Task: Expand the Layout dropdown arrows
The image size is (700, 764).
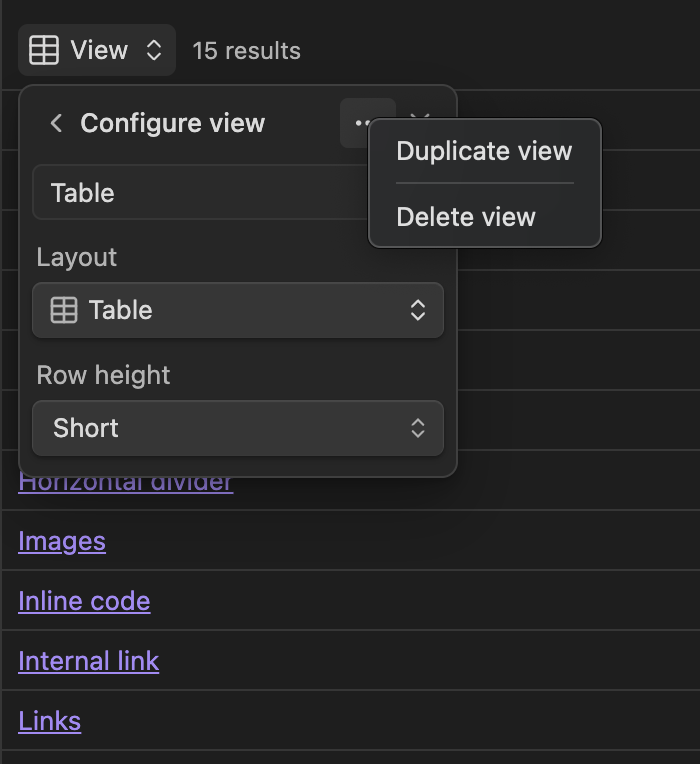Action: (418, 310)
